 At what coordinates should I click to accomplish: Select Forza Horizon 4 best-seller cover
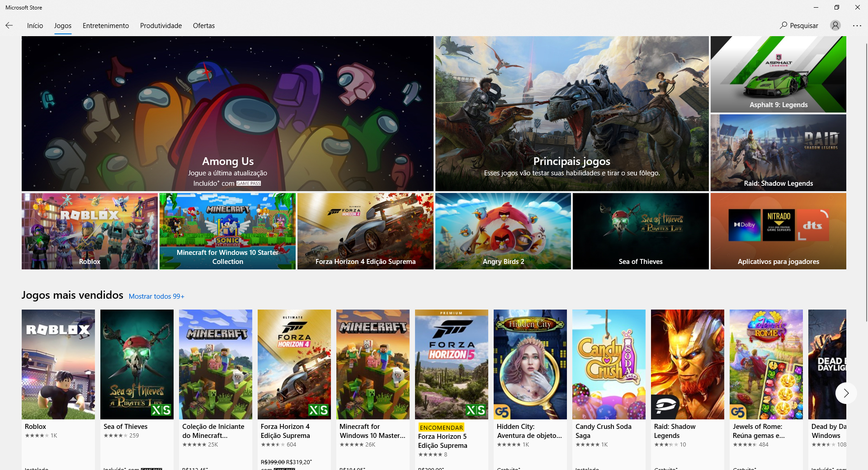click(294, 364)
